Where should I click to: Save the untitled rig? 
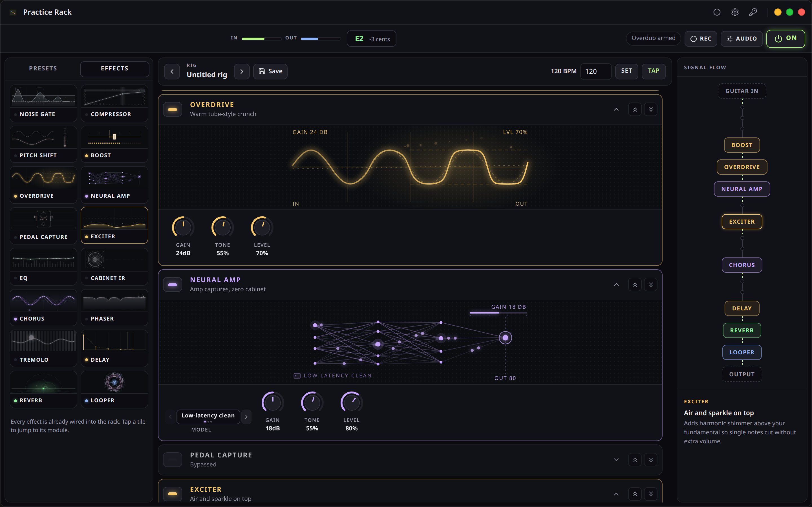click(x=270, y=72)
